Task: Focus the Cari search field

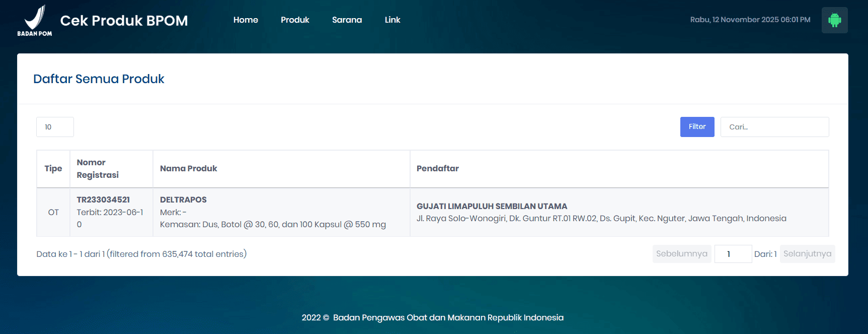Action: pos(774,127)
